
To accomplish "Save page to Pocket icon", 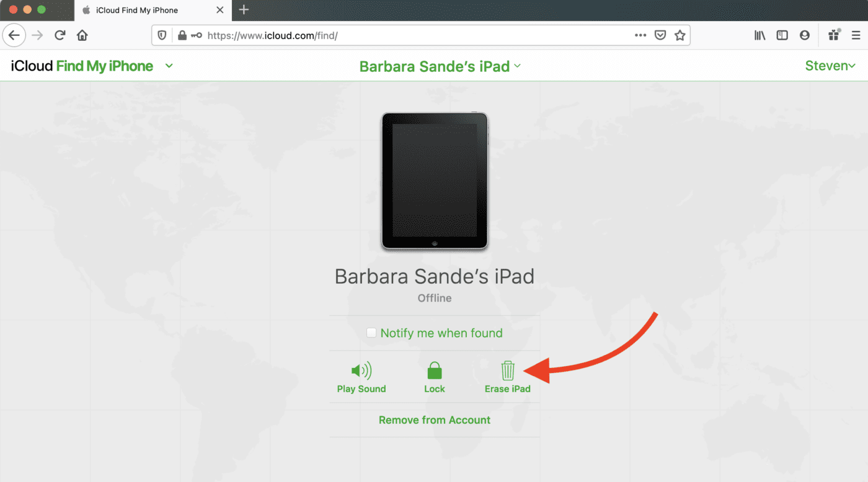I will (660, 35).
